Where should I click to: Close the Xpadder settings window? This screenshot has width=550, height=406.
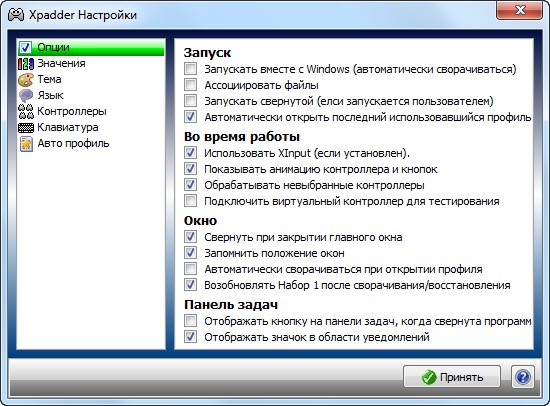[520, 10]
